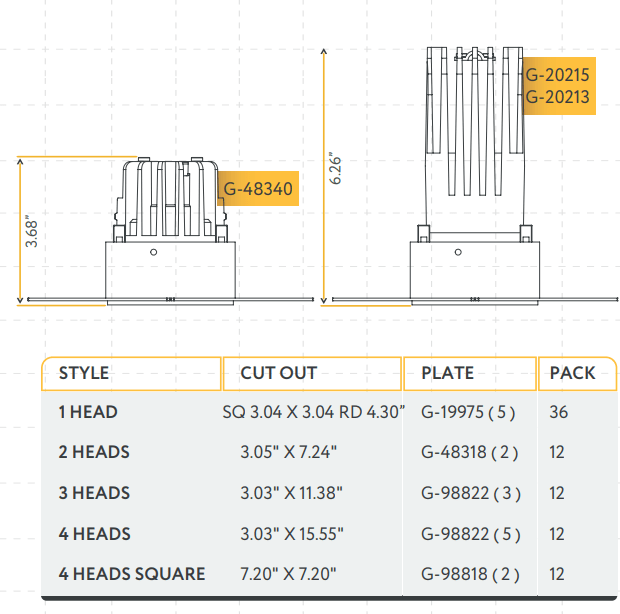Click the PACK column header

click(x=572, y=373)
